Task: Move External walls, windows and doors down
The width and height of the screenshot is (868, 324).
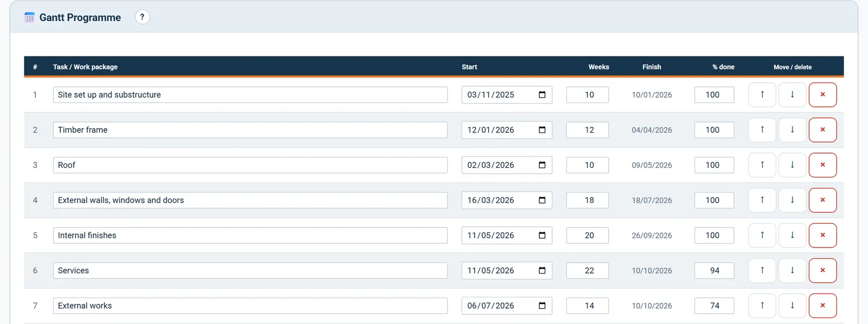Action: [792, 200]
